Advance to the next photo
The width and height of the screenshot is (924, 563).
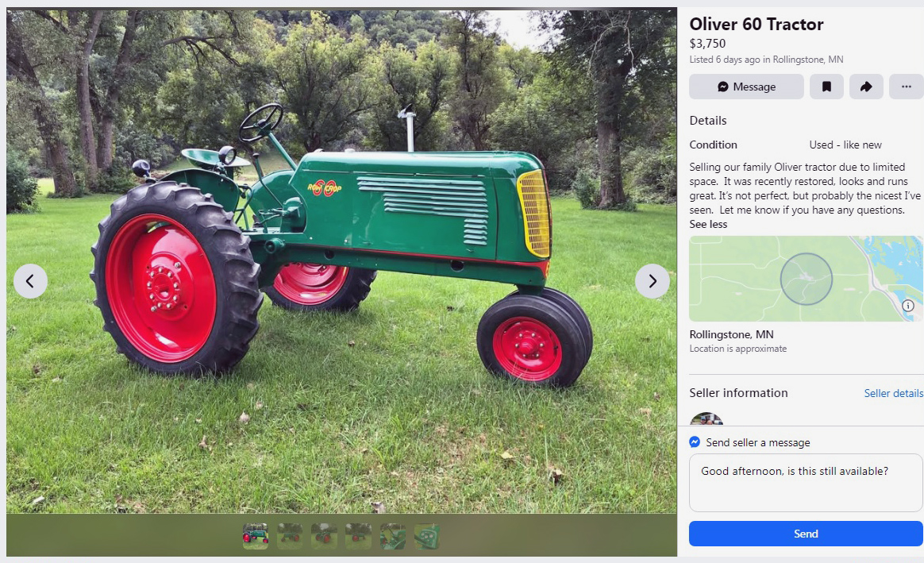click(653, 281)
